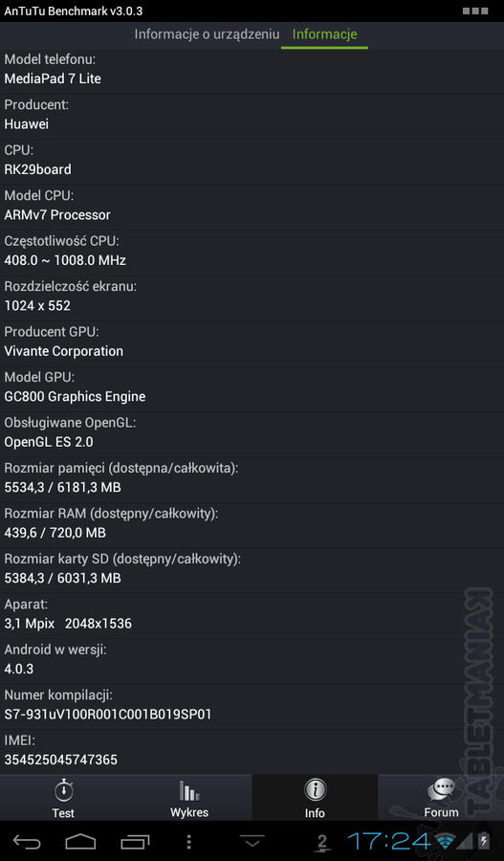Tap the IMEI number row
The height and width of the screenshot is (861, 504).
(252, 751)
